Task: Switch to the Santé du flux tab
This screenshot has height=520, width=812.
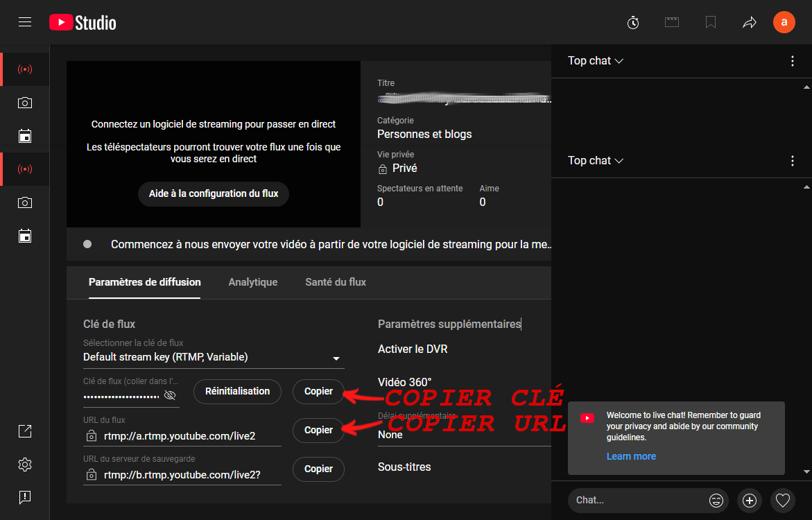Action: (x=336, y=282)
